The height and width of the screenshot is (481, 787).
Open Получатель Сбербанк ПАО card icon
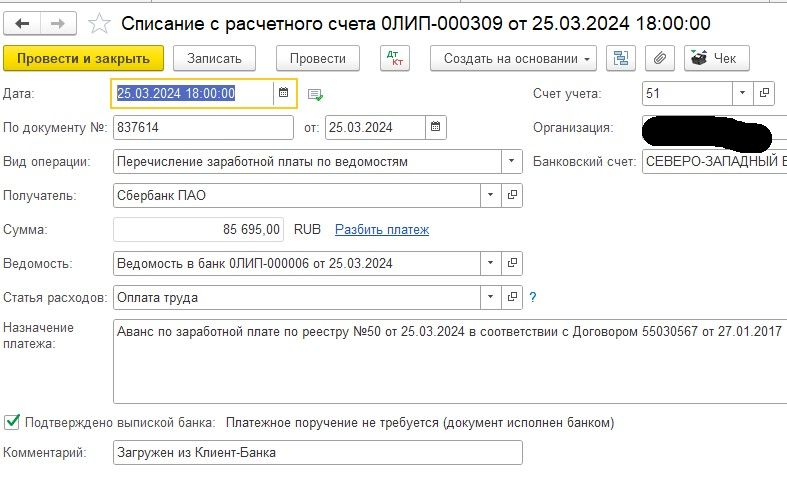click(512, 195)
